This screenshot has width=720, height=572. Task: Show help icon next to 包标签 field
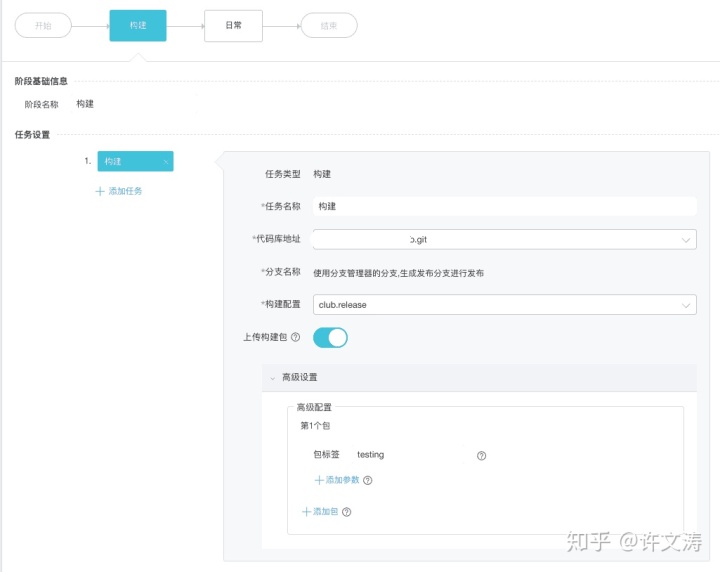click(481, 455)
